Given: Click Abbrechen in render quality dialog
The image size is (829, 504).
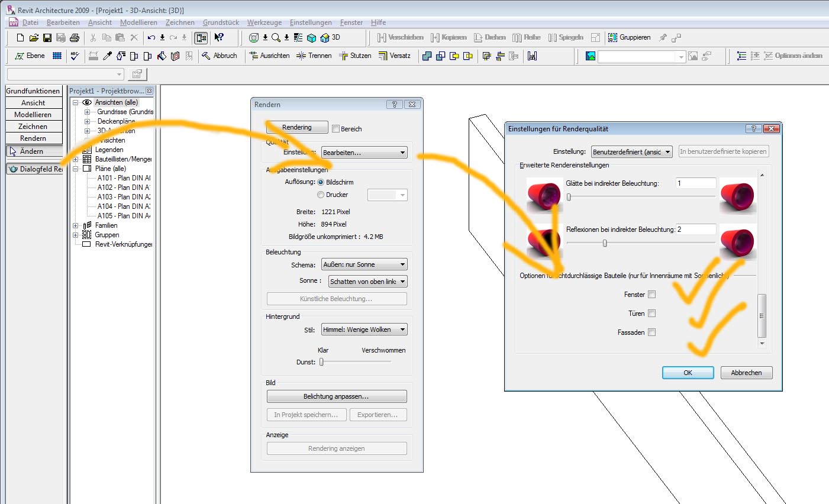Looking at the screenshot, I should coord(746,373).
